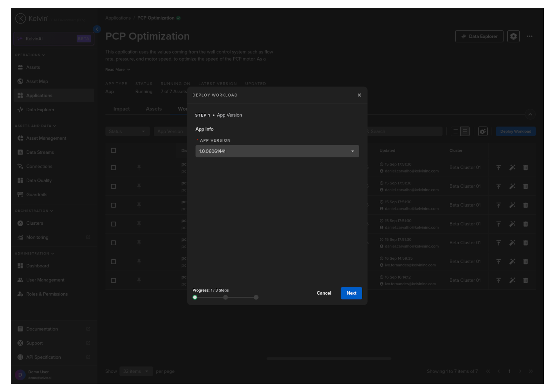Click the second step progress marker
The width and height of the screenshot is (555, 392).
tap(225, 297)
